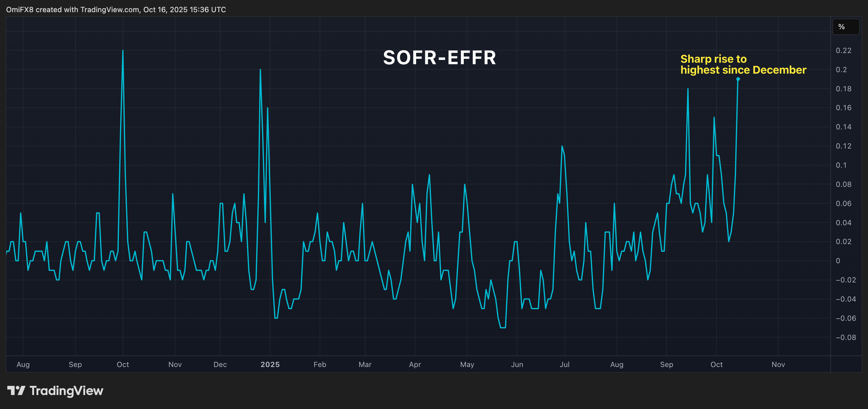868x409 pixels.
Task: Click the Feb label on time axis
Action: (x=320, y=364)
